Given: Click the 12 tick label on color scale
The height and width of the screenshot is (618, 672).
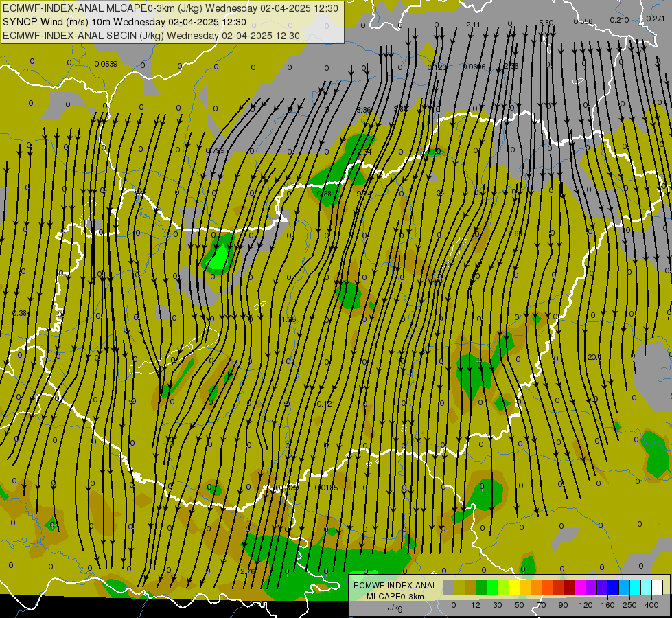Looking at the screenshot, I should point(476,605).
